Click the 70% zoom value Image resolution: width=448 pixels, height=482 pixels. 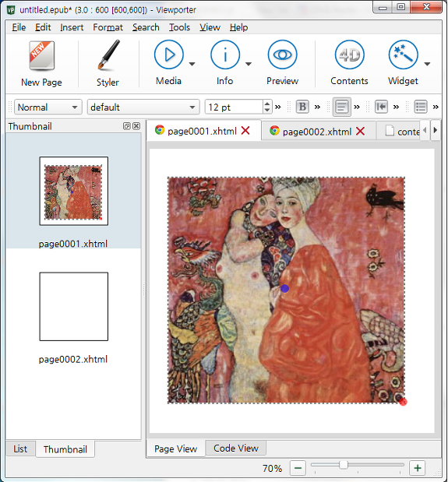(272, 468)
